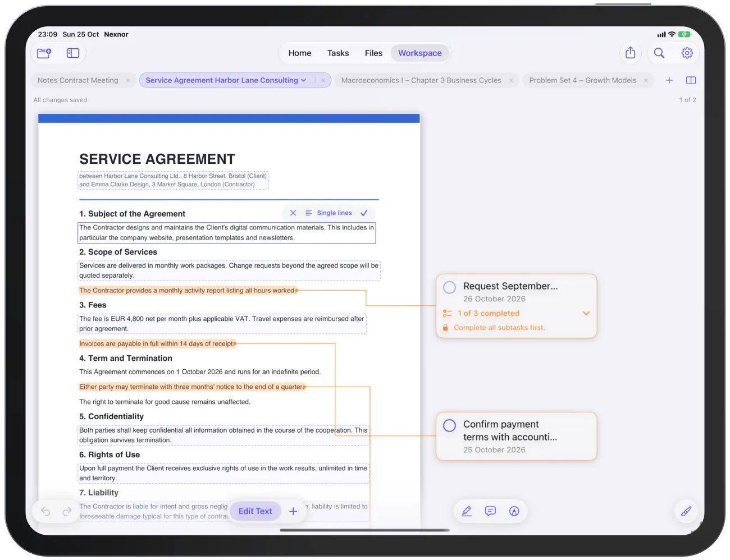Open search with the magnifier icon
This screenshot has height=560, width=730.
659,53
